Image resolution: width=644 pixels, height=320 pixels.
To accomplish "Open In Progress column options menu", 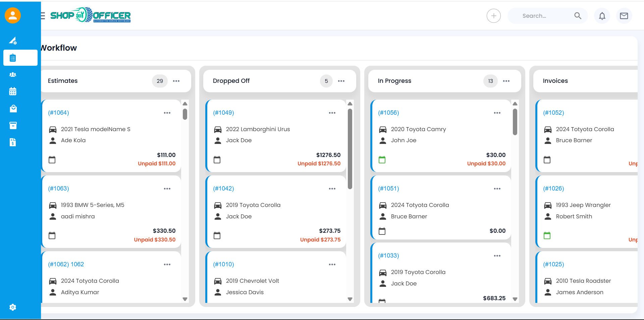I will click(506, 81).
